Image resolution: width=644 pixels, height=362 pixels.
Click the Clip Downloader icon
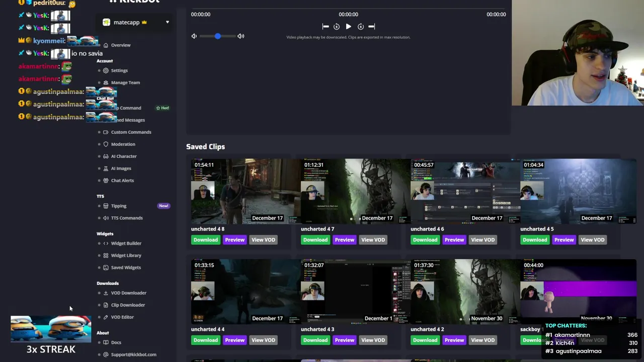coord(106,305)
